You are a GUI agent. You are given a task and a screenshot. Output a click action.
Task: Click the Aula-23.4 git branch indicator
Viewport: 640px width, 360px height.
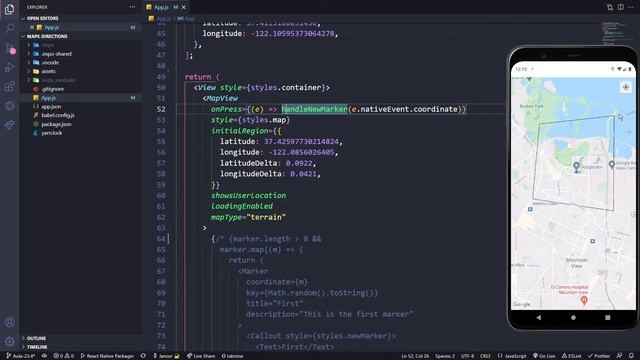pyautogui.click(x=20, y=356)
